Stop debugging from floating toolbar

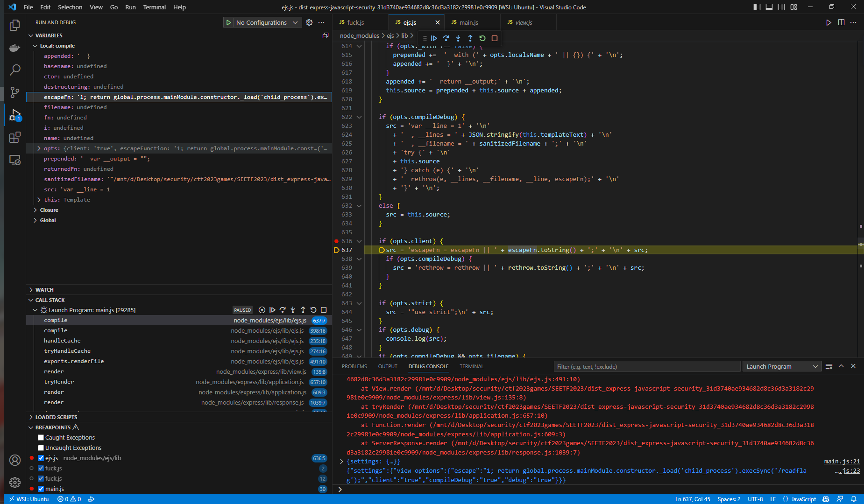point(495,38)
